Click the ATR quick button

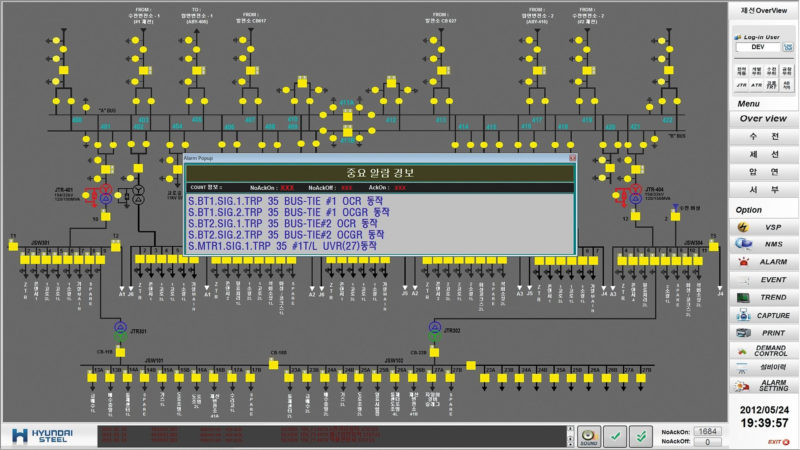pyautogui.click(x=756, y=85)
